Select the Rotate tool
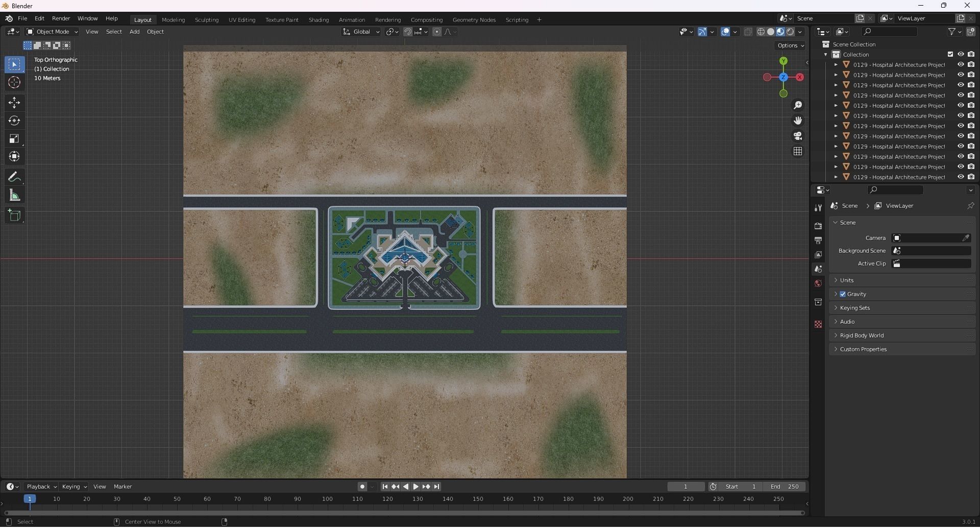Screen dimensions: 980x531 14,120
